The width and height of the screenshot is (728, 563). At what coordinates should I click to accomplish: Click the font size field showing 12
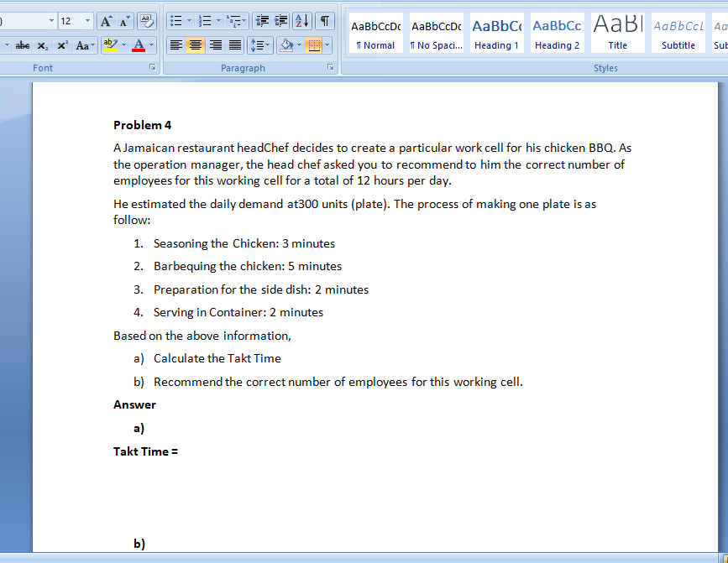click(x=71, y=21)
